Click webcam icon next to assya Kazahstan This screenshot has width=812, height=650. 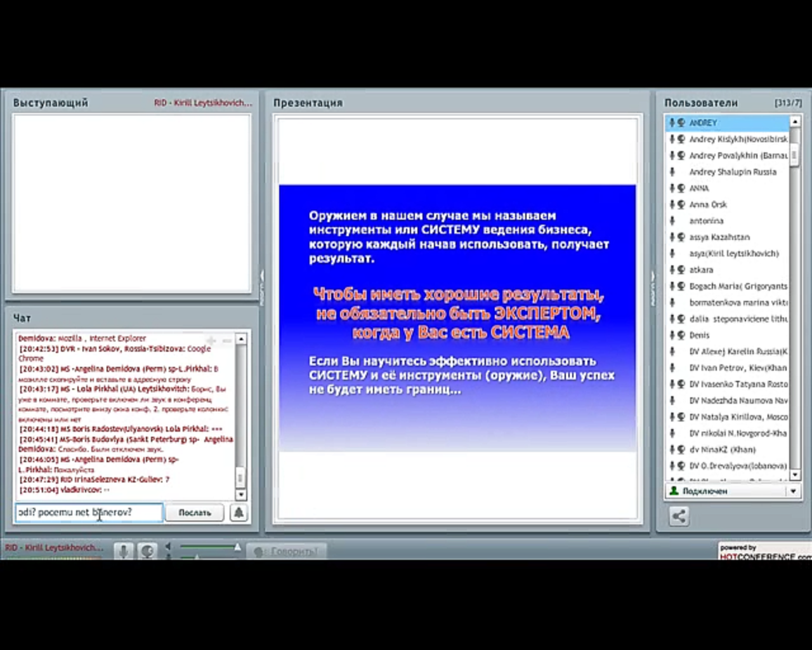pos(681,237)
